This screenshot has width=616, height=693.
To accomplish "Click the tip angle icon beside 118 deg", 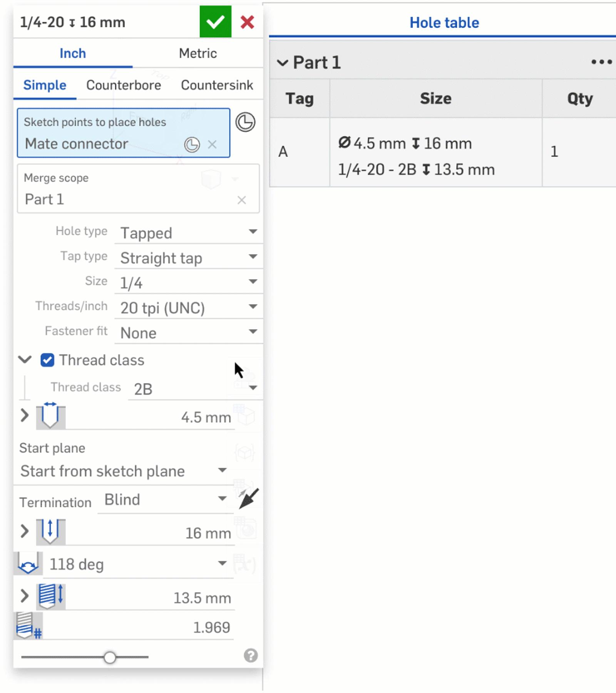I will 28,564.
